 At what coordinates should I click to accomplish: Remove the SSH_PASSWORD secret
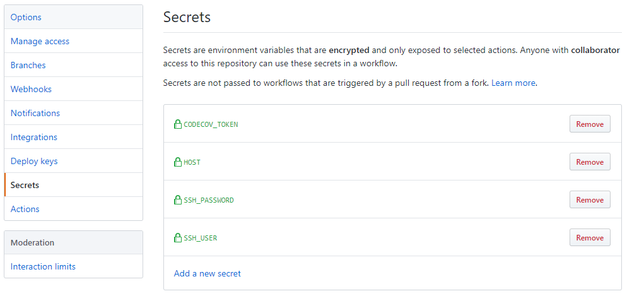click(x=590, y=200)
